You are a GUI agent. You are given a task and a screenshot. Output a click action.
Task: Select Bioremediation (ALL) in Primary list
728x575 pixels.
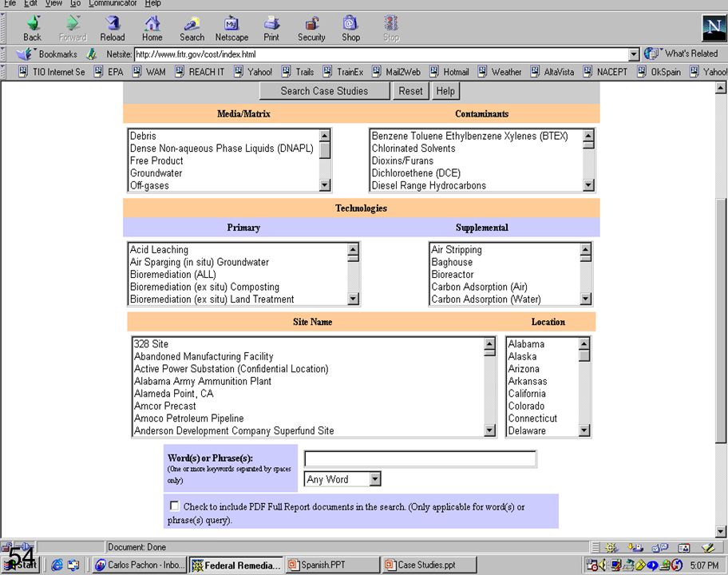(172, 274)
